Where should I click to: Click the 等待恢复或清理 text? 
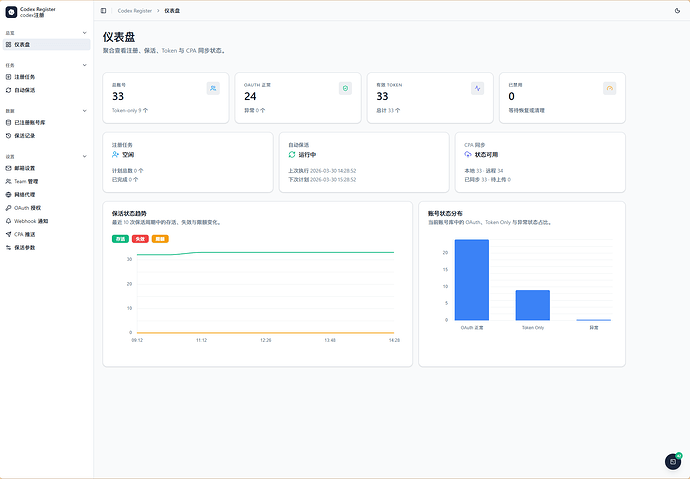(527, 110)
